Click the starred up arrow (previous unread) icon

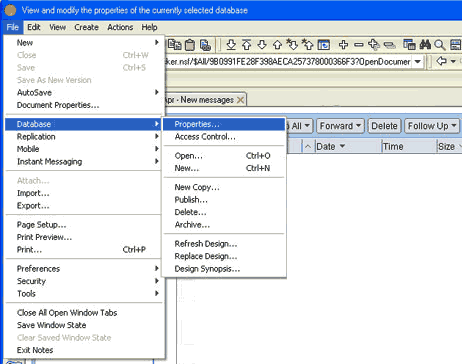point(307,44)
